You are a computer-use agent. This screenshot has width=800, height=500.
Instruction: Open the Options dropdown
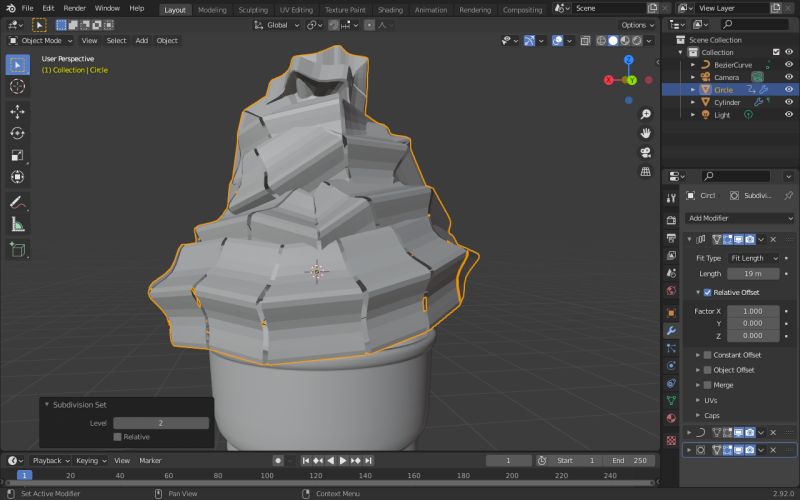(x=637, y=25)
